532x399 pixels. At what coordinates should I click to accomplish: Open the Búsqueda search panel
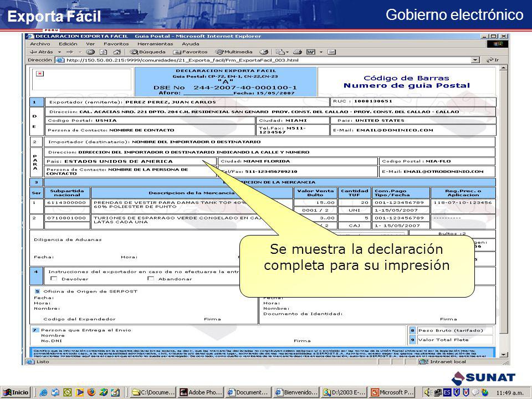(148, 52)
